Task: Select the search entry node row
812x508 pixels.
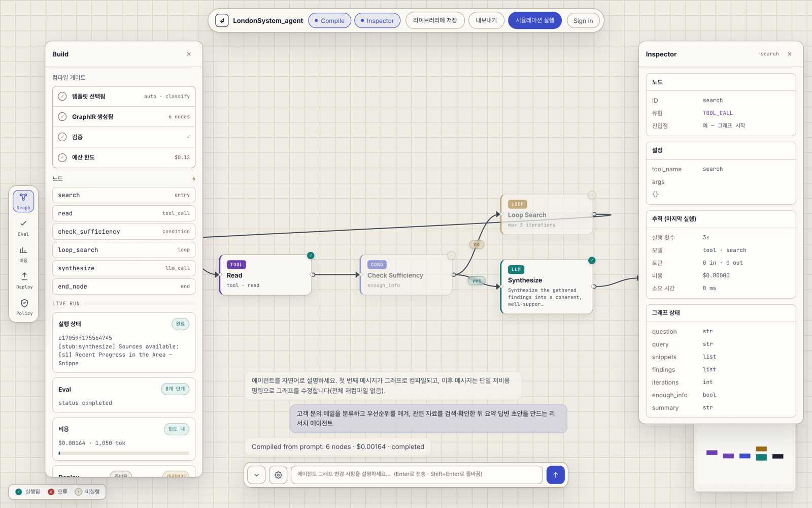Action: coord(124,195)
